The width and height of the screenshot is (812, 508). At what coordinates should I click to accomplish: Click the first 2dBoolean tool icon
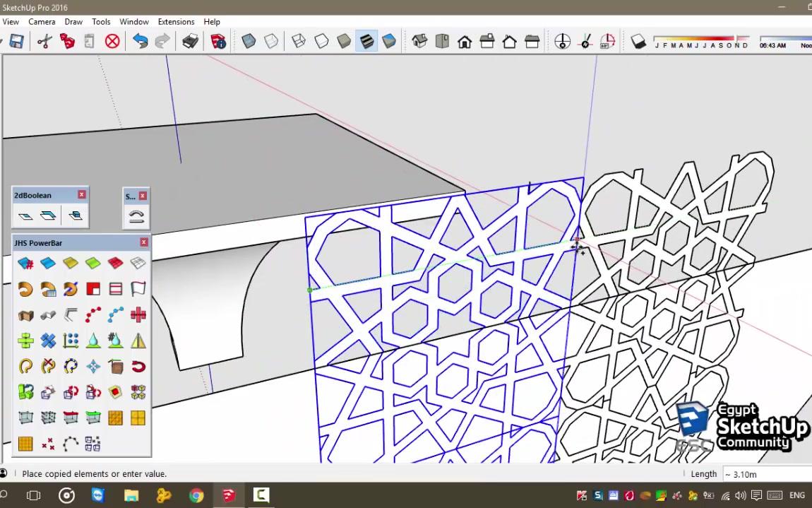pyautogui.click(x=25, y=215)
